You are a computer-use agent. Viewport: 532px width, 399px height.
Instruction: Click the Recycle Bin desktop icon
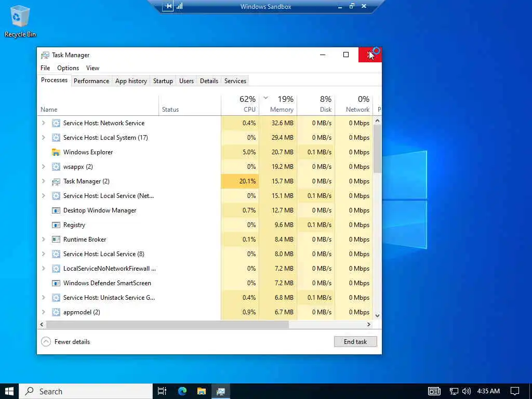point(20,20)
